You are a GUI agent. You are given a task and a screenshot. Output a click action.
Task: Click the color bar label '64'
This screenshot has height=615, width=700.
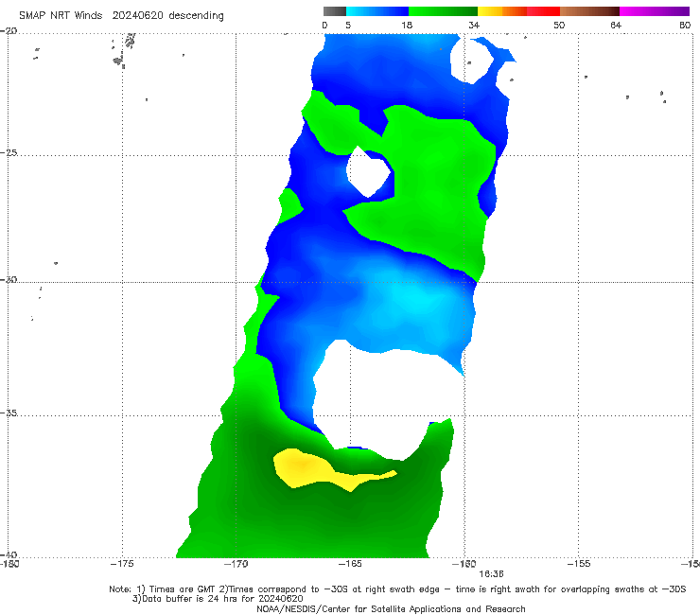click(x=616, y=25)
